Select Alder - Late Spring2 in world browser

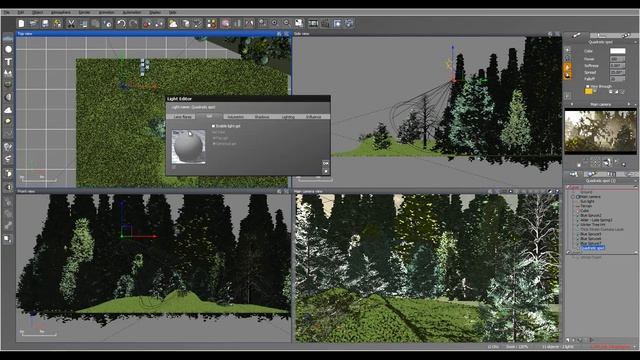pos(596,220)
